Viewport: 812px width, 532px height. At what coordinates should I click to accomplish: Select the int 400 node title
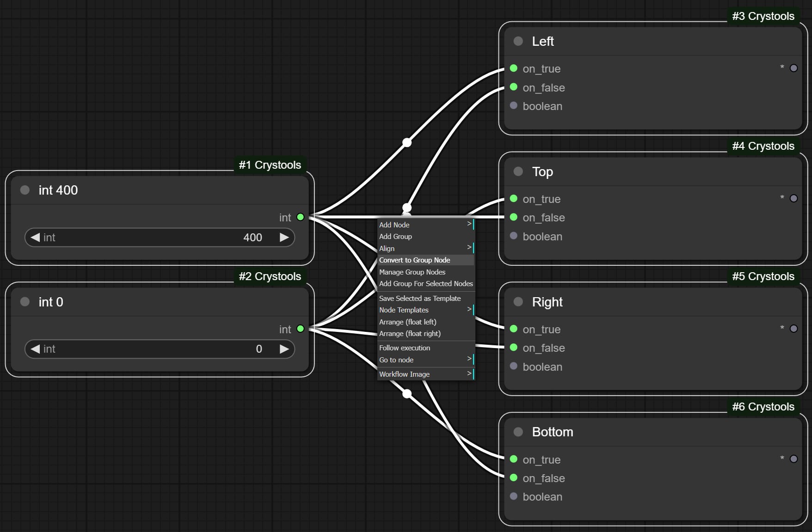pos(58,190)
